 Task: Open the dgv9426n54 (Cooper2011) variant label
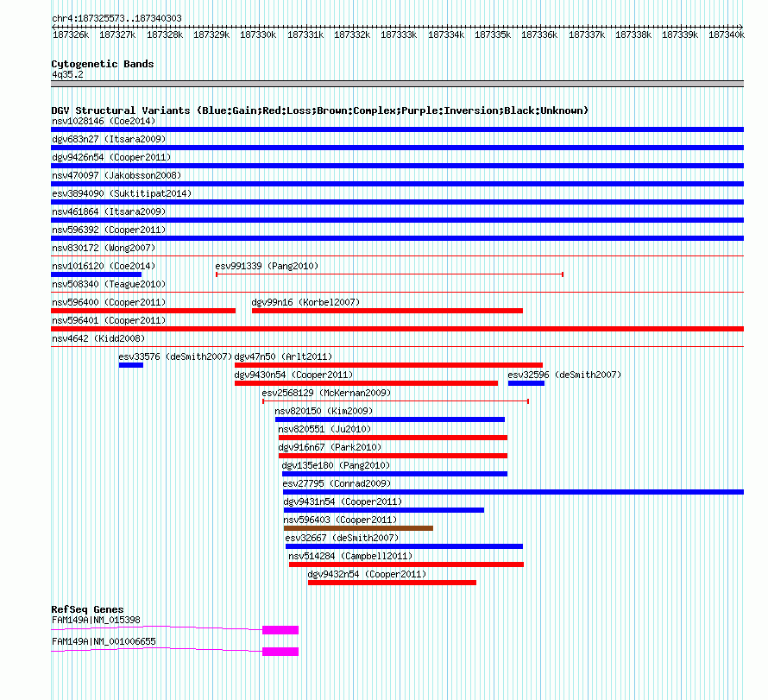coord(111,157)
